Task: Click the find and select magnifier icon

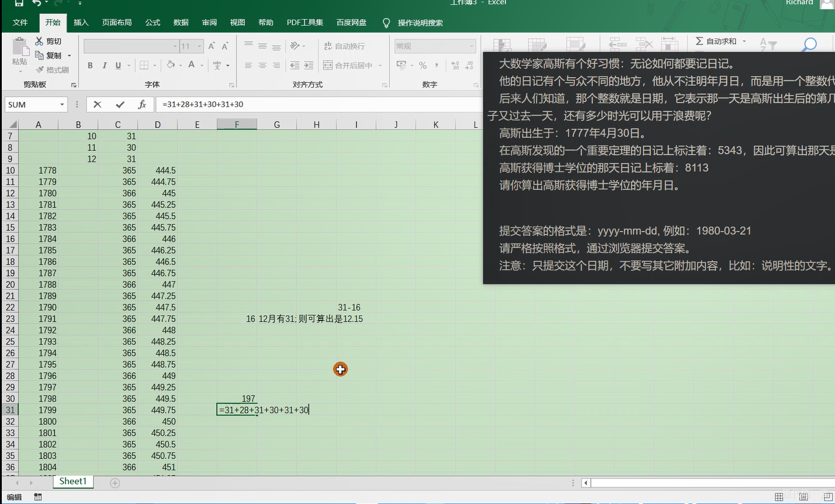Action: pos(810,44)
